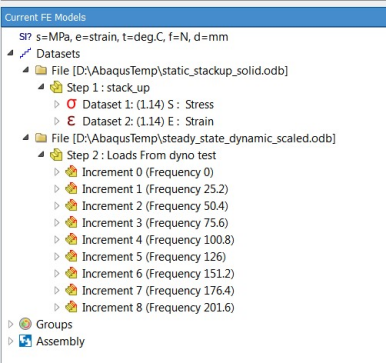Select File static_stackup_solid.odb row
The width and height of the screenshot is (387, 364).
pyautogui.click(x=169, y=71)
